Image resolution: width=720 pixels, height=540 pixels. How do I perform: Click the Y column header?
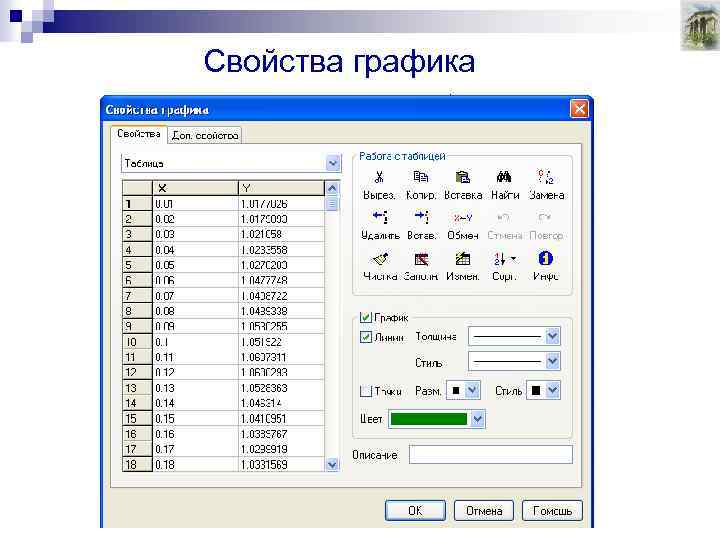point(281,188)
